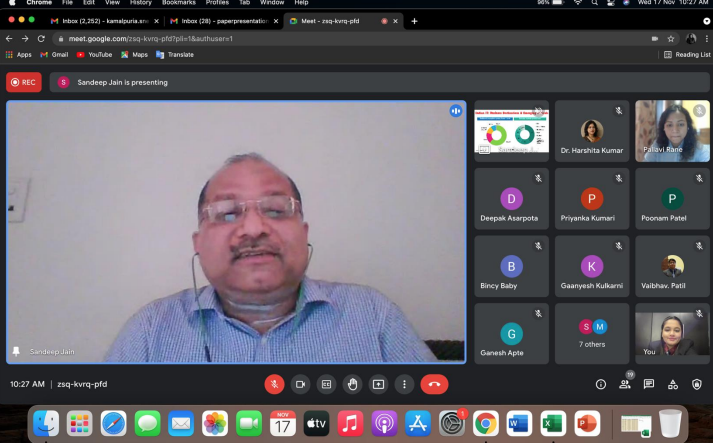The width and height of the screenshot is (713, 443).
Task: Select Bincy Baby's participant tile
Action: 512,266
